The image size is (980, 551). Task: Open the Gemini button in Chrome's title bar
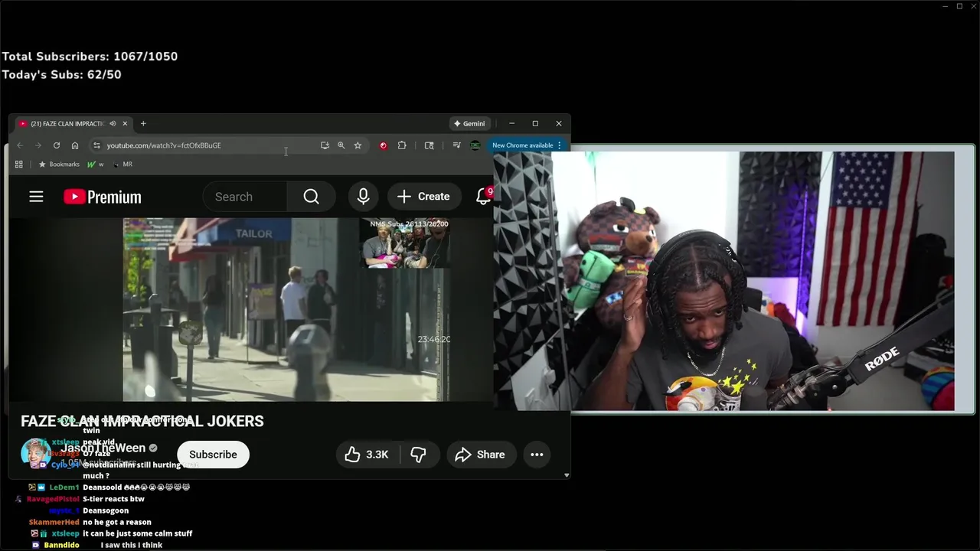click(469, 124)
